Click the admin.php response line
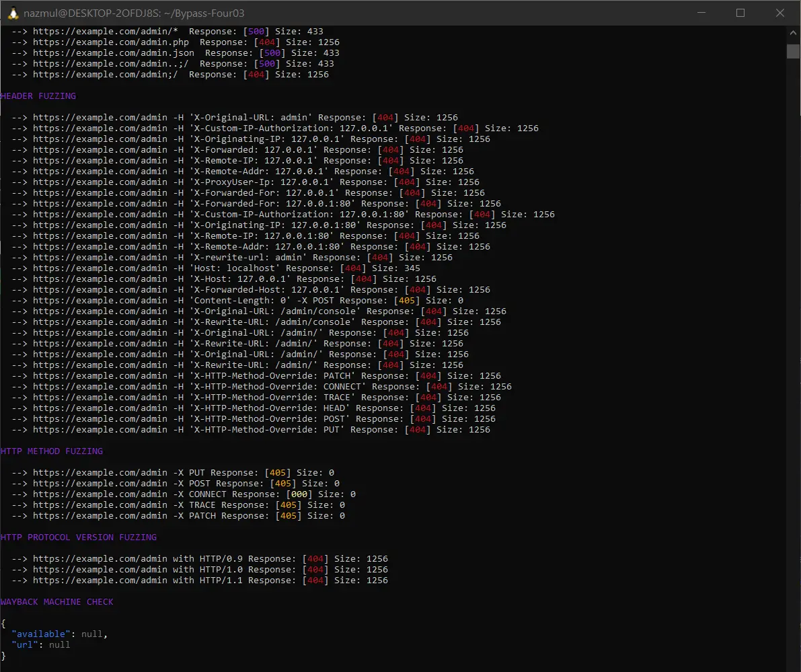801x672 pixels. (x=176, y=42)
